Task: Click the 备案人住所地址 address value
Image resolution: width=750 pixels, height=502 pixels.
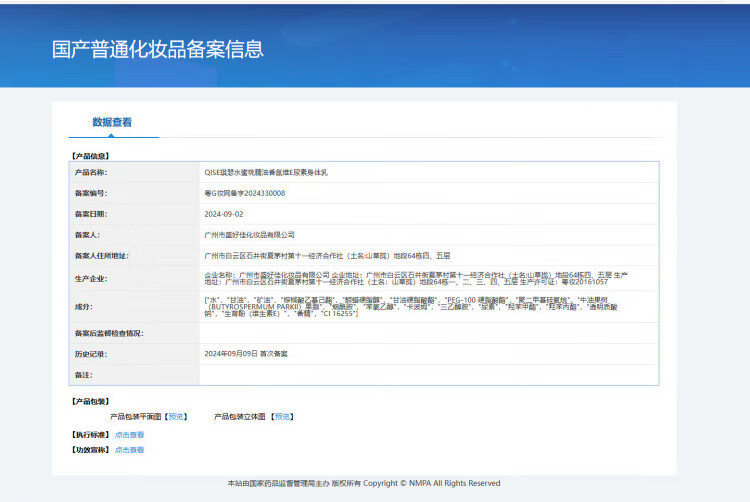Action: tap(312, 256)
